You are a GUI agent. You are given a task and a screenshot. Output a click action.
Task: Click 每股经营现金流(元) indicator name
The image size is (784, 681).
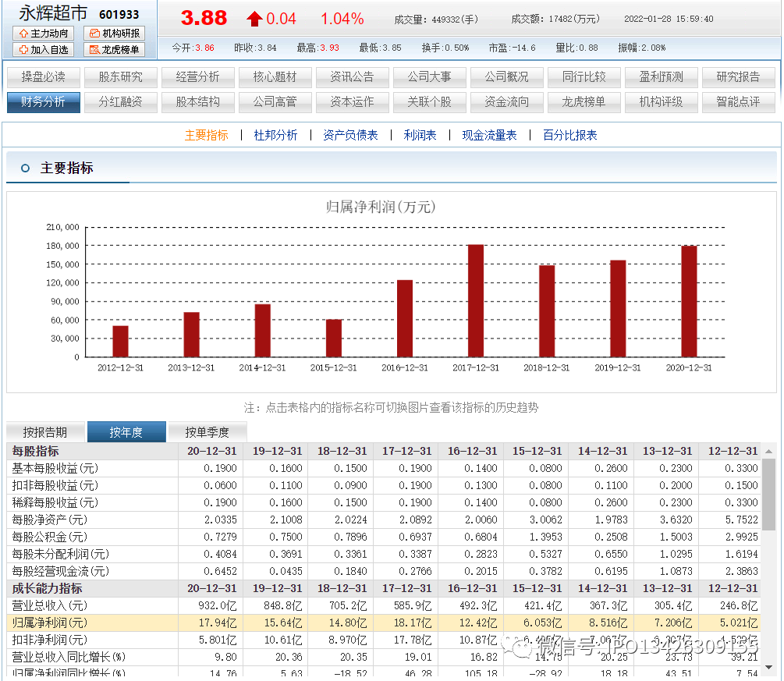(61, 572)
